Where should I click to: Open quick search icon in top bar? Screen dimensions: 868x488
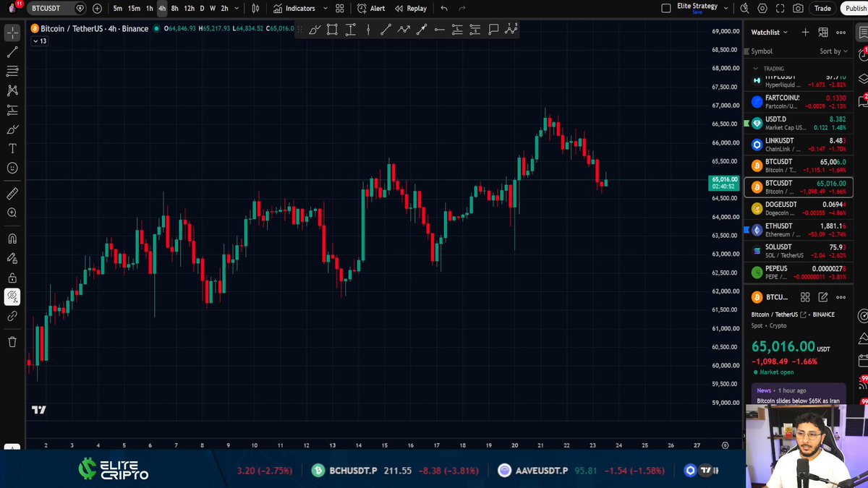pyautogui.click(x=746, y=9)
